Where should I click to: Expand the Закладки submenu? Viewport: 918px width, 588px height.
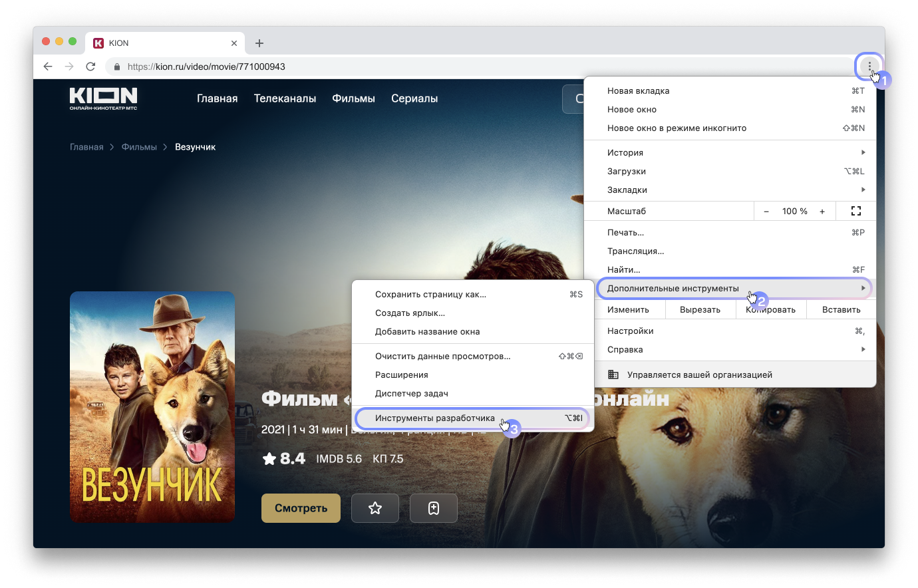[730, 190]
